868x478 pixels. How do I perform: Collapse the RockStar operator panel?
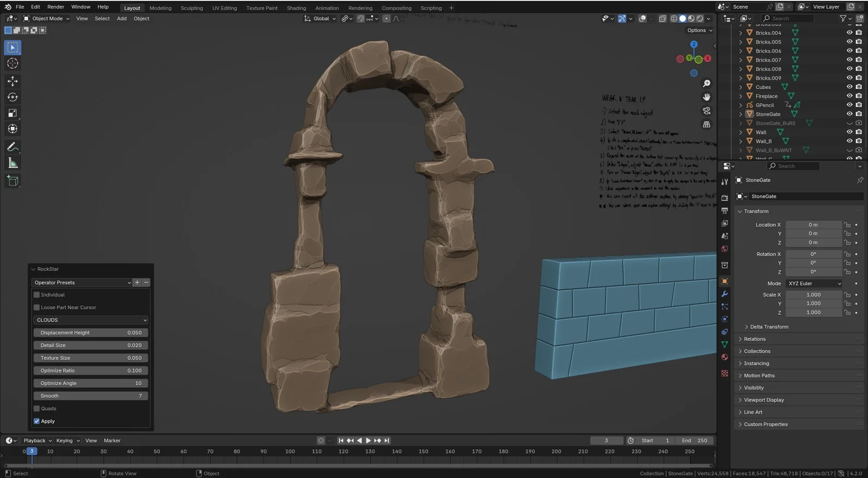click(34, 269)
